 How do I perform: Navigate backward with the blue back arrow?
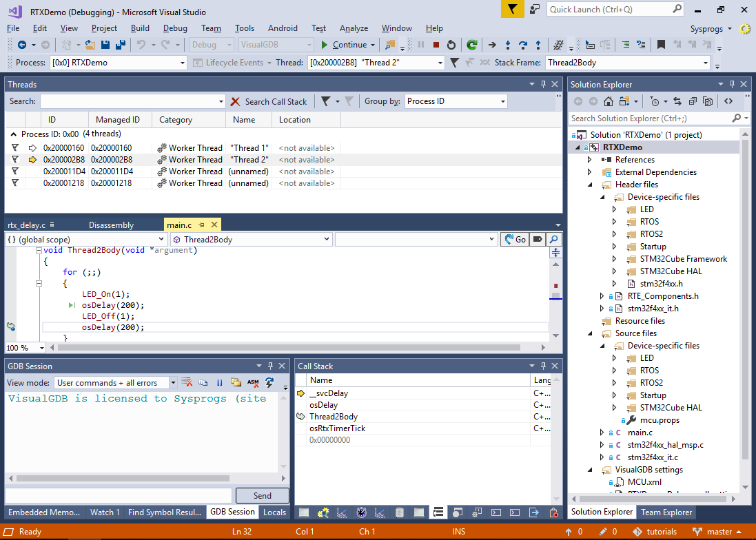point(21,45)
